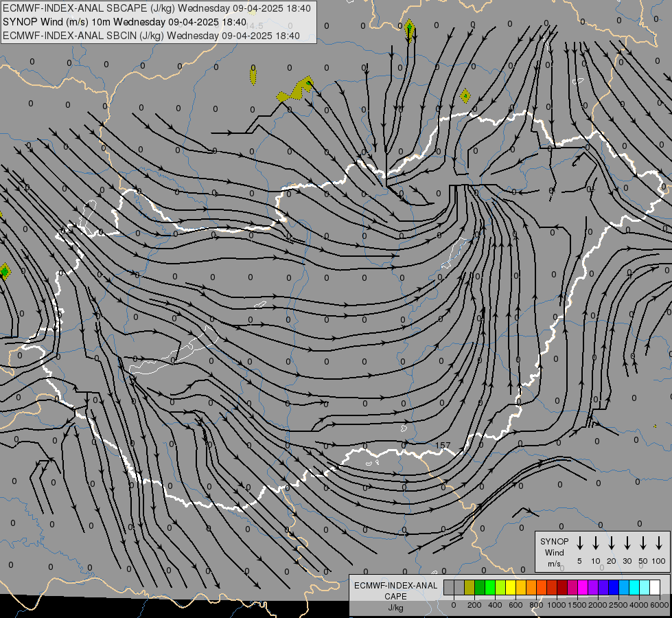Pick the dark red CAPE legend swatch
The image size is (672, 618).
(562, 587)
